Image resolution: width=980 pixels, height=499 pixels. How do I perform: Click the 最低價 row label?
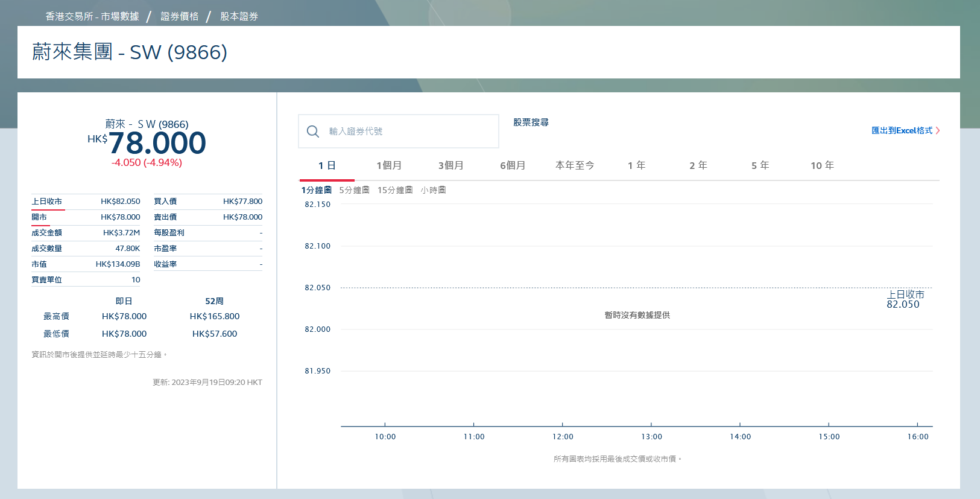[56, 334]
